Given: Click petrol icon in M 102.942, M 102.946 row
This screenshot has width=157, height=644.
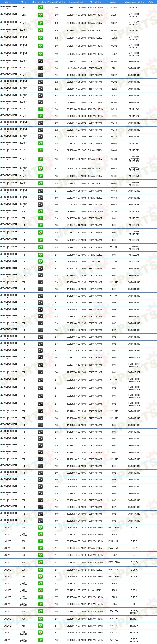Looking at the screenshot, I should coord(40,247).
